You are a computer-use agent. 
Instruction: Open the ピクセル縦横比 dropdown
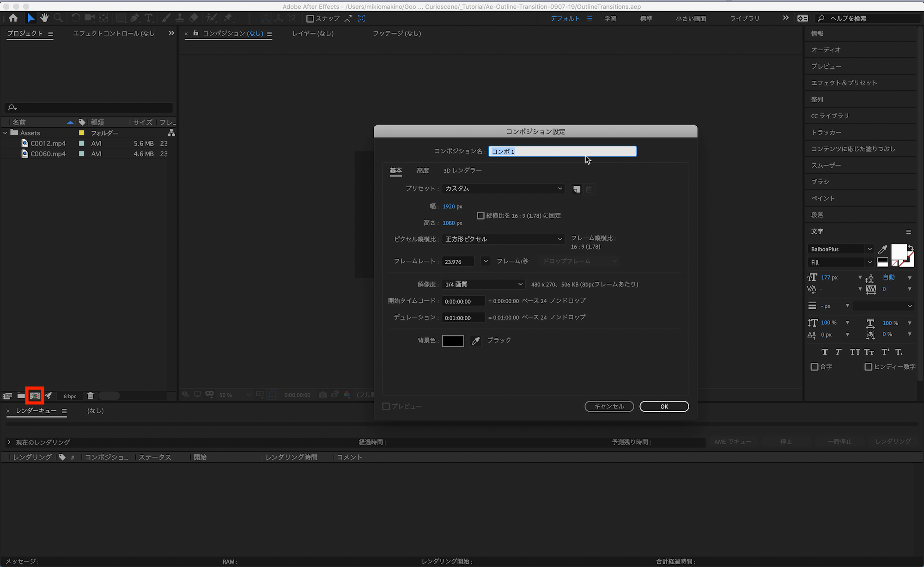[503, 239]
